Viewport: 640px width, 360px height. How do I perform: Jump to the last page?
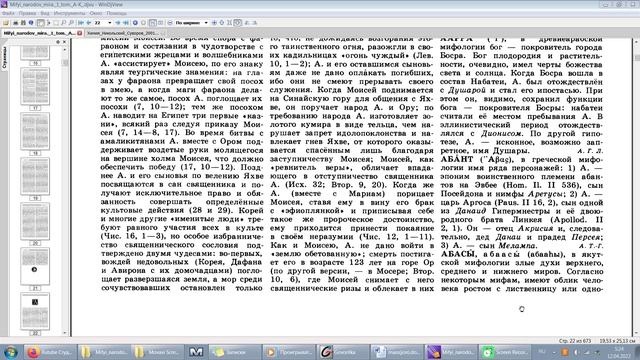126,23
